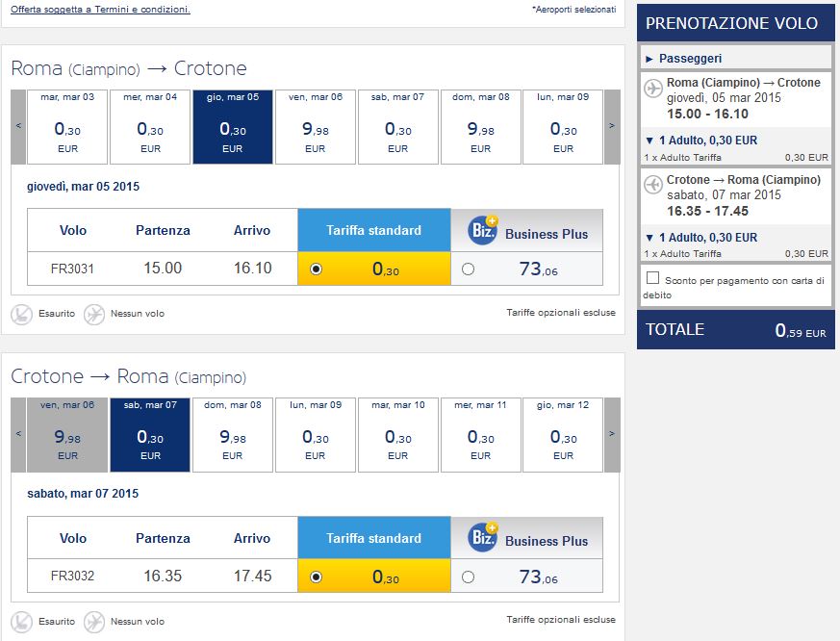Expand the Passeggeri section

(683, 59)
